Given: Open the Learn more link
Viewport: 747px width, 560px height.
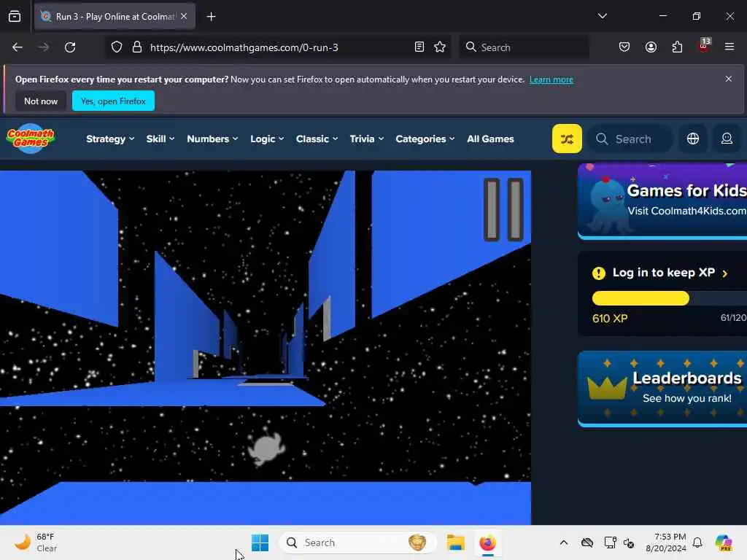Looking at the screenshot, I should [551, 79].
